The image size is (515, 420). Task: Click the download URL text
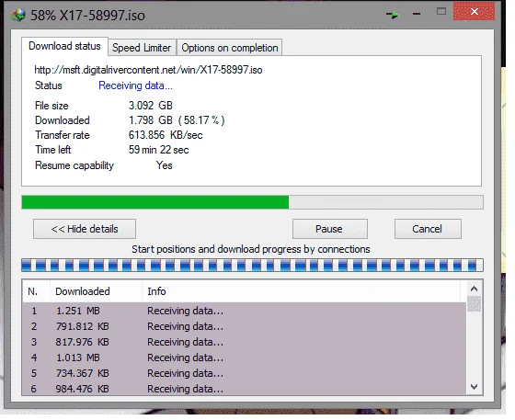pyautogui.click(x=148, y=70)
